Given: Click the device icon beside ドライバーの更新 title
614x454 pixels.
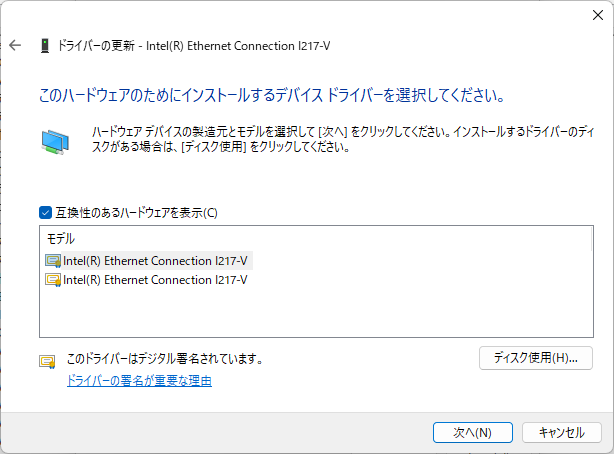Looking at the screenshot, I should coord(45,46).
